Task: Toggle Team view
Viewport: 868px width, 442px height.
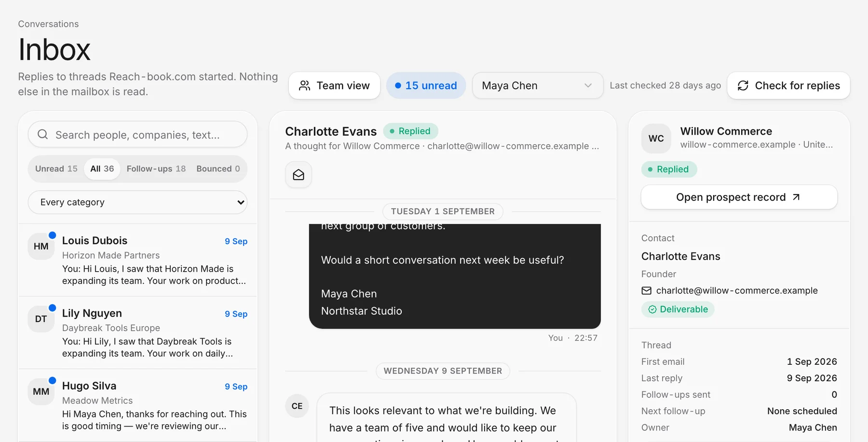Action: (334, 85)
